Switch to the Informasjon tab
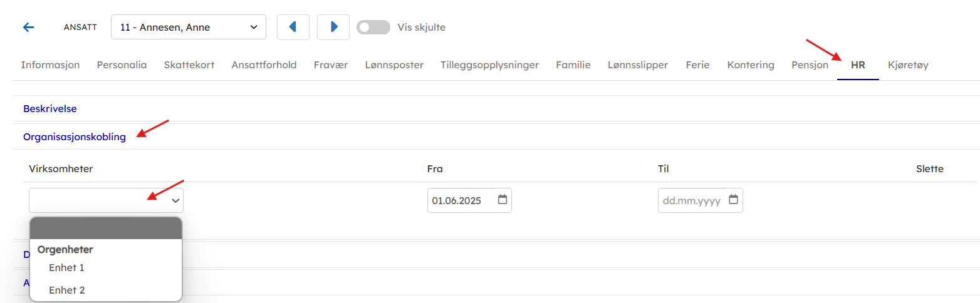The width and height of the screenshot is (980, 303). [x=50, y=64]
